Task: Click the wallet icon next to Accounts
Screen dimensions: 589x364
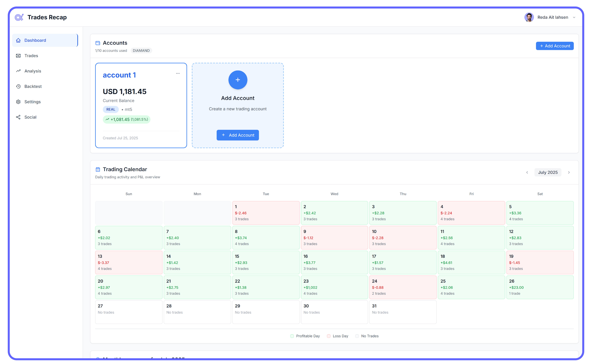Action: [98, 43]
